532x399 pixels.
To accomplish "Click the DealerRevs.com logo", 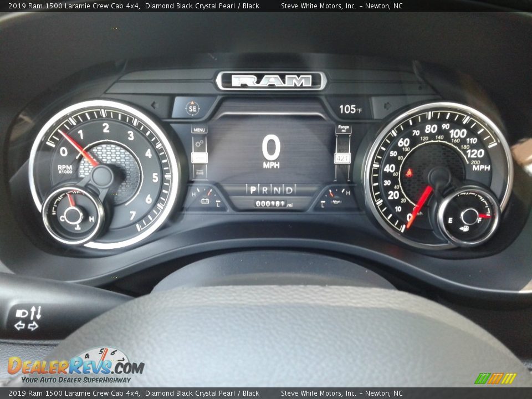I will pos(76,366).
